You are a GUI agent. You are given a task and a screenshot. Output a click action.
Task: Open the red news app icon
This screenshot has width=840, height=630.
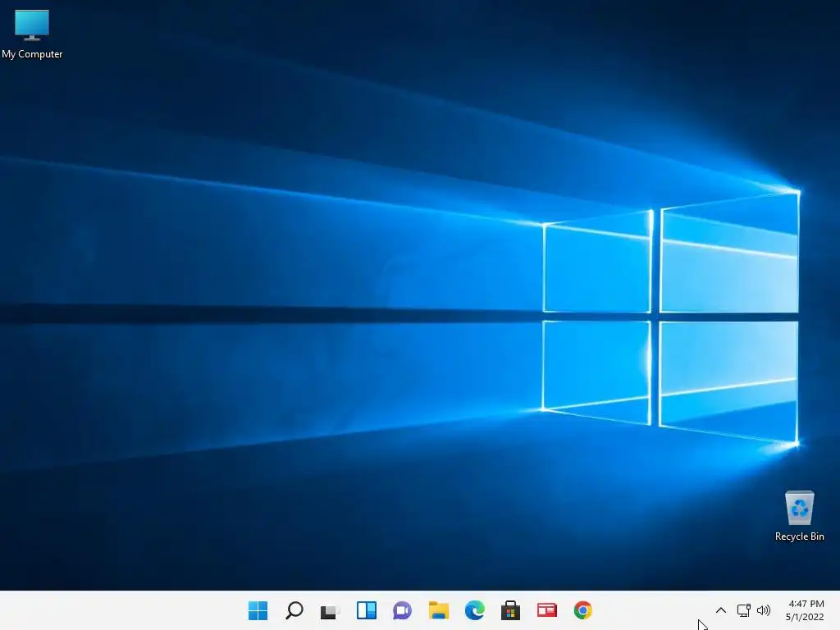click(547, 610)
